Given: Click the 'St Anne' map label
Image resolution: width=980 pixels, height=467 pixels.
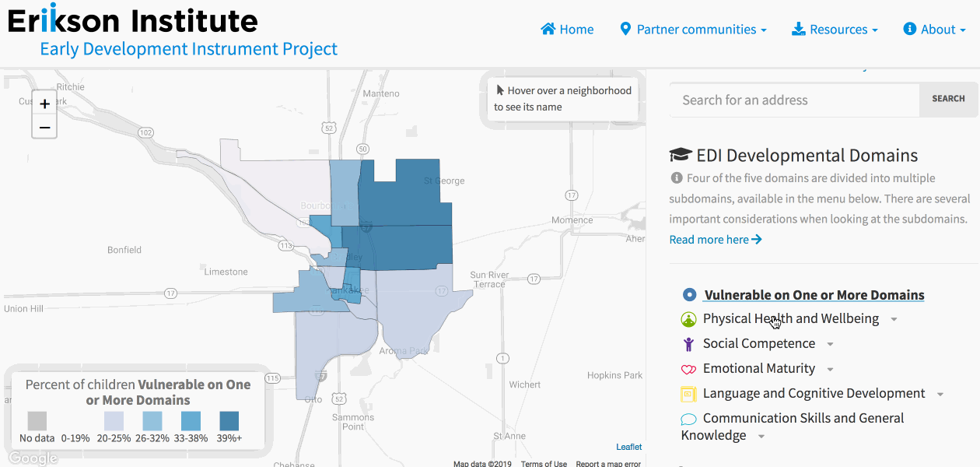Looking at the screenshot, I should point(511,436).
